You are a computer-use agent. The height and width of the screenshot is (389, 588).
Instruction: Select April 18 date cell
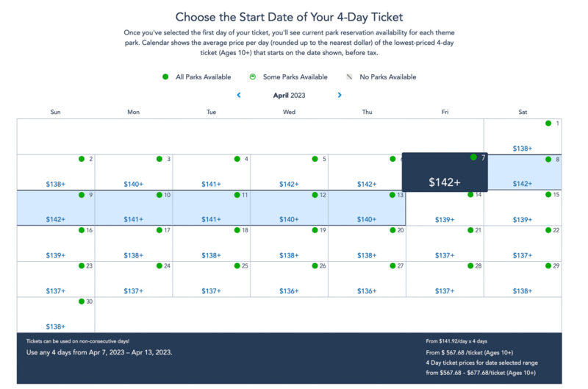point(212,243)
